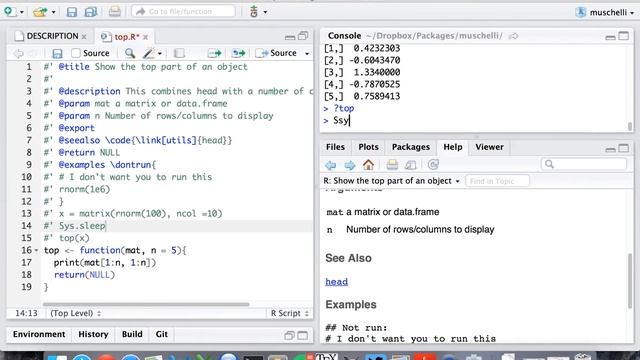Expand the recent files dropdown arrow

tap(53, 12)
